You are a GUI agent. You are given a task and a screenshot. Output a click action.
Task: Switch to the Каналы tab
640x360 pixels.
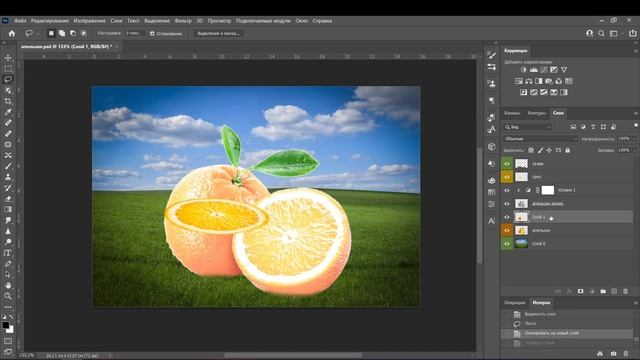point(512,113)
